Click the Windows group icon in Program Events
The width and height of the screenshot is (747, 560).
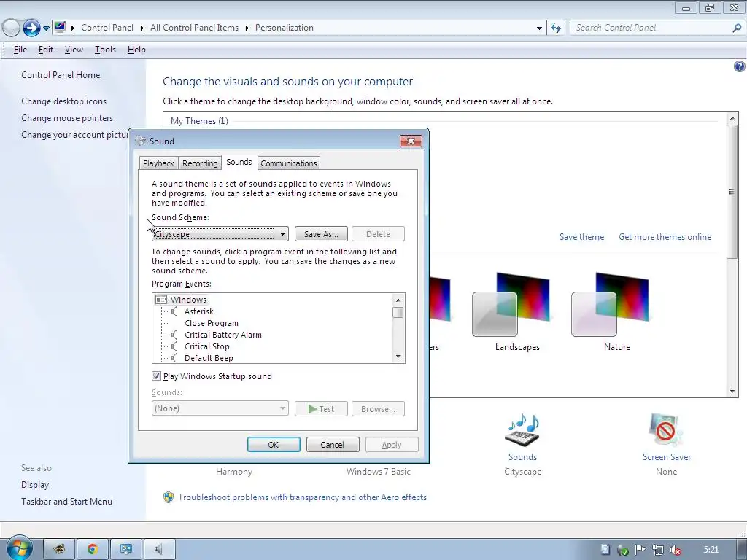(x=161, y=300)
